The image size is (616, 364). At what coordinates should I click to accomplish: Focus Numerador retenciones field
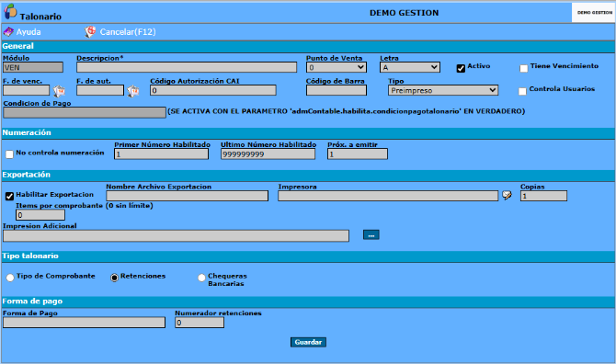coord(200,323)
